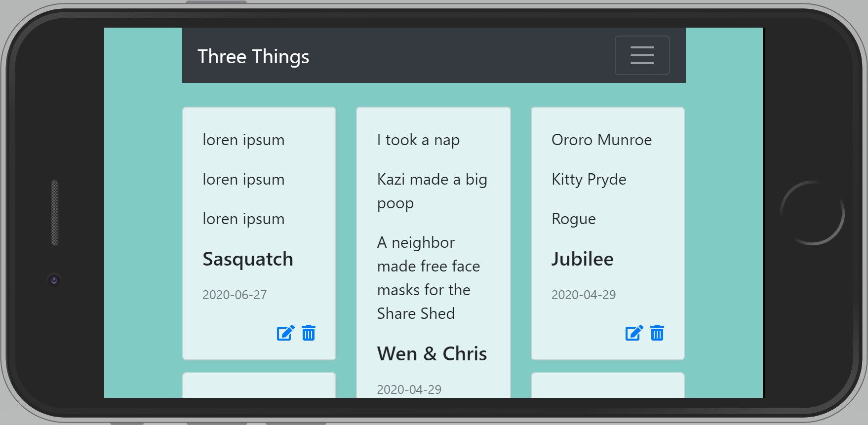The width and height of the screenshot is (868, 425).
Task: Select the Kitty Pryde line
Action: [589, 180]
